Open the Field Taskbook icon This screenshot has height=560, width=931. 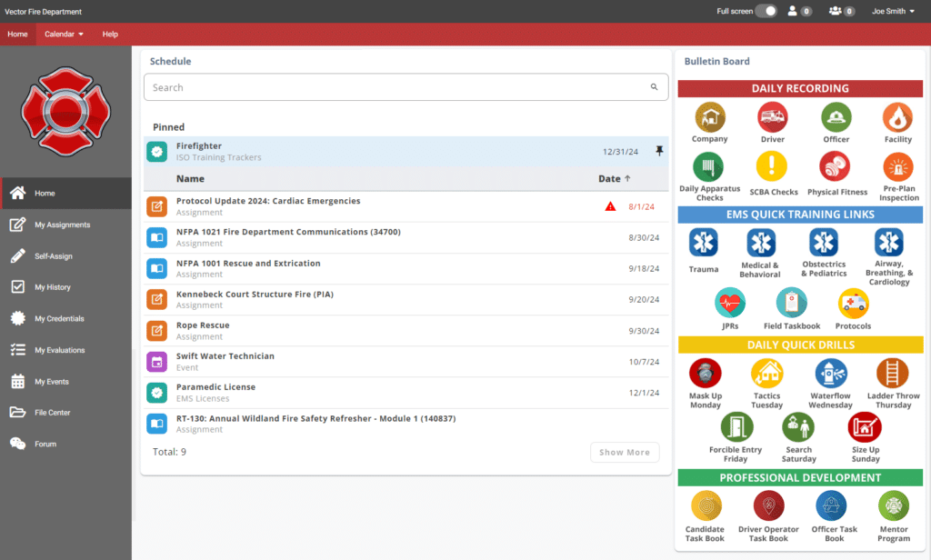pos(791,303)
